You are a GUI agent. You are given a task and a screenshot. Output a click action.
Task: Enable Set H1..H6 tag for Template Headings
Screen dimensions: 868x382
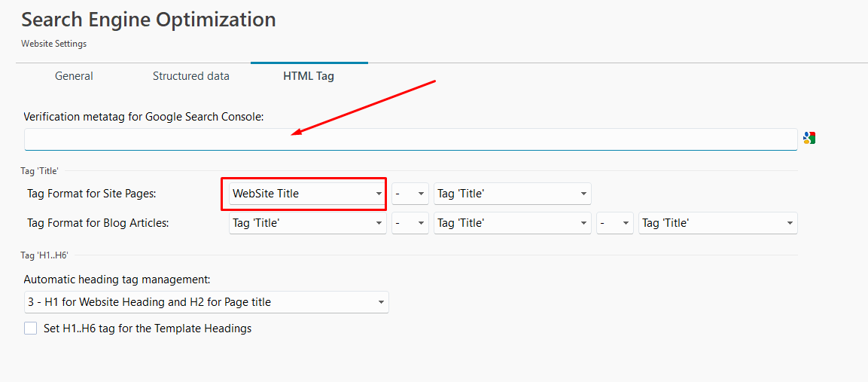pos(30,329)
